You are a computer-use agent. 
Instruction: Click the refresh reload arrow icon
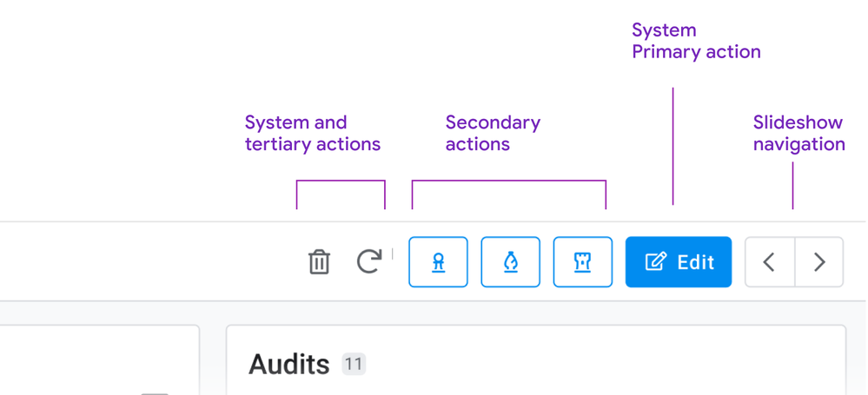pyautogui.click(x=369, y=261)
